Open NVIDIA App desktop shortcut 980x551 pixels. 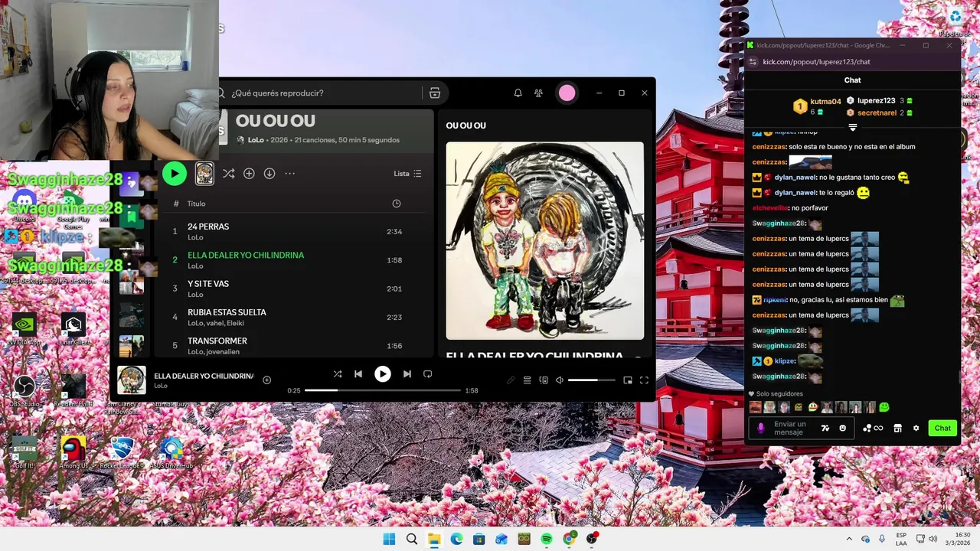(24, 329)
